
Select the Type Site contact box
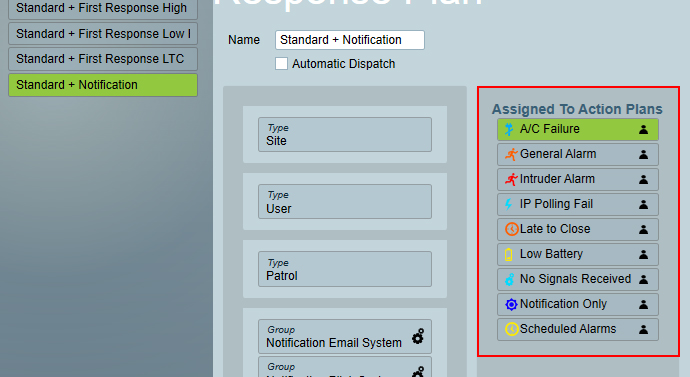point(345,135)
